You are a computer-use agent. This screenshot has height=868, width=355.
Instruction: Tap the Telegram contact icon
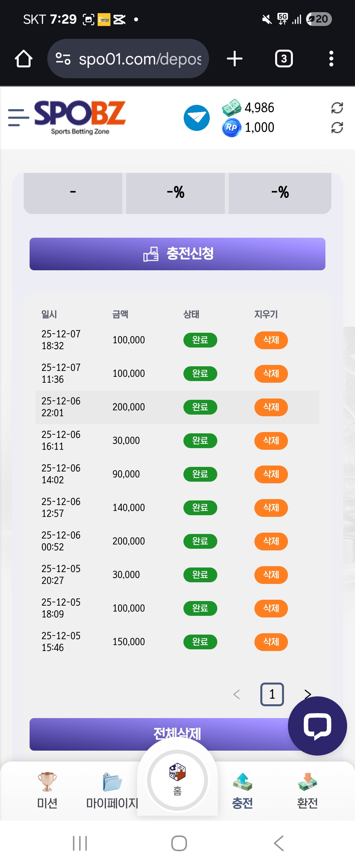coord(196,118)
